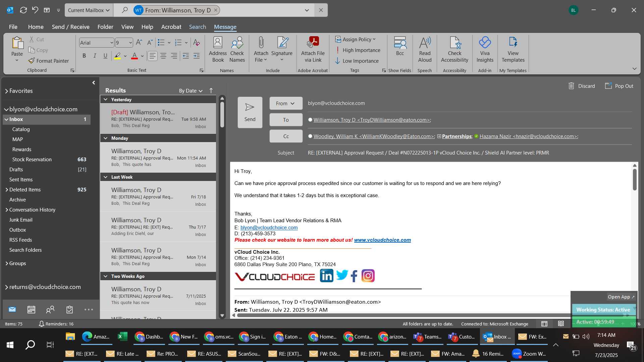Reverse sort order arrow in Results
This screenshot has width=644, height=362.
click(211, 90)
